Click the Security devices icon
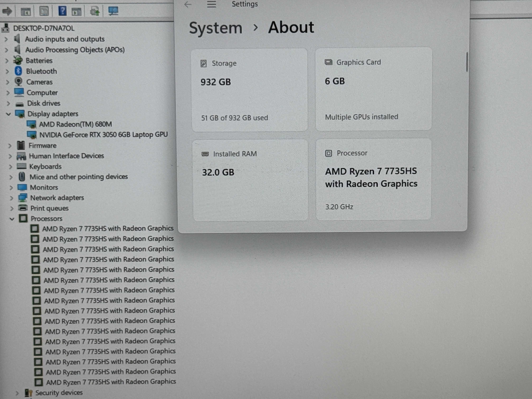This screenshot has width=532, height=399. pyautogui.click(x=29, y=393)
